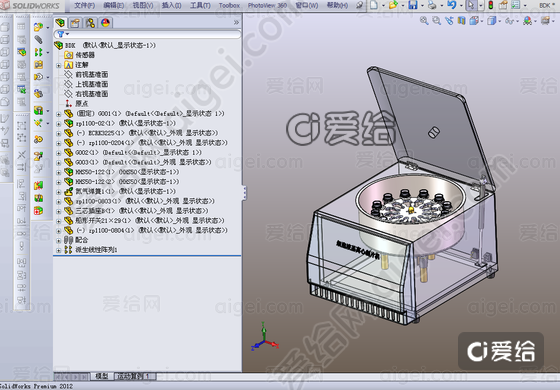This screenshot has width=560, height=390.
Task: Expand the G002<1> component node
Action: 59,153
